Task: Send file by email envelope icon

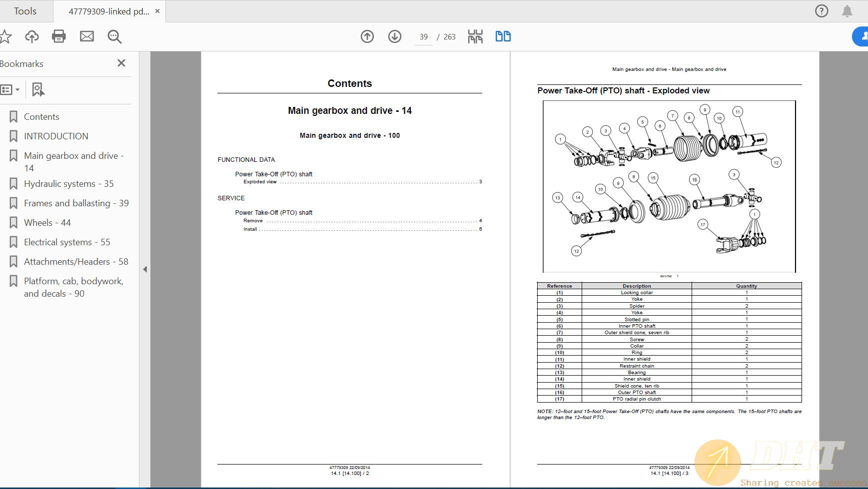Action: (x=87, y=36)
